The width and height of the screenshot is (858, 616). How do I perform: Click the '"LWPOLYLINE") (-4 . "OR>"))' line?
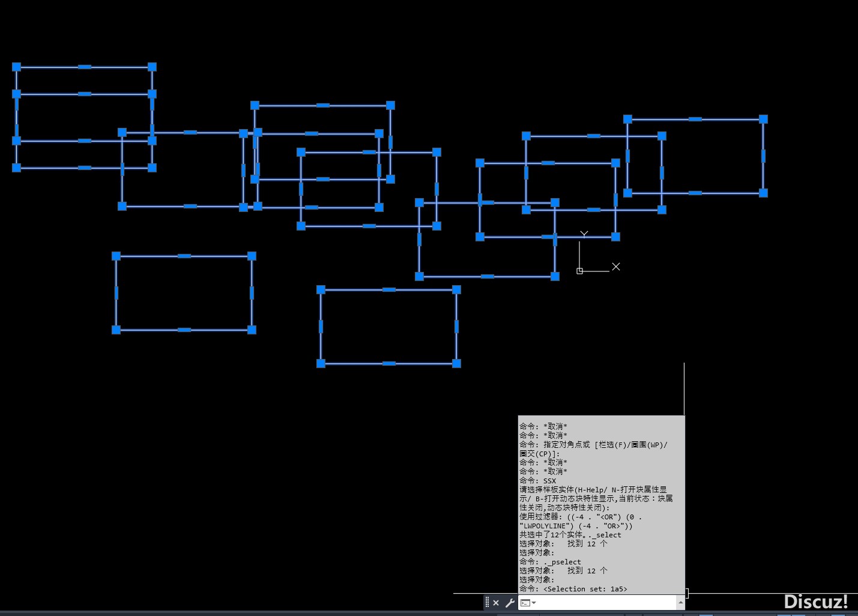(576, 526)
